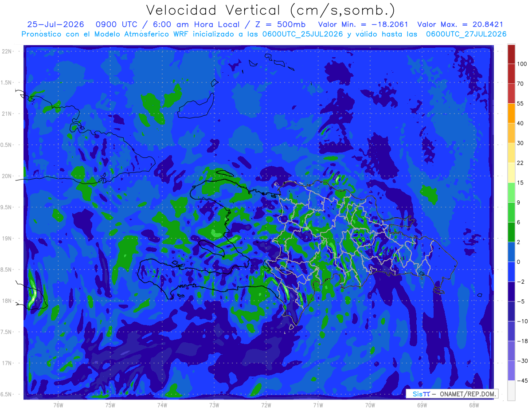
Task: Click the '75W' longitude label
Action: click(110, 405)
